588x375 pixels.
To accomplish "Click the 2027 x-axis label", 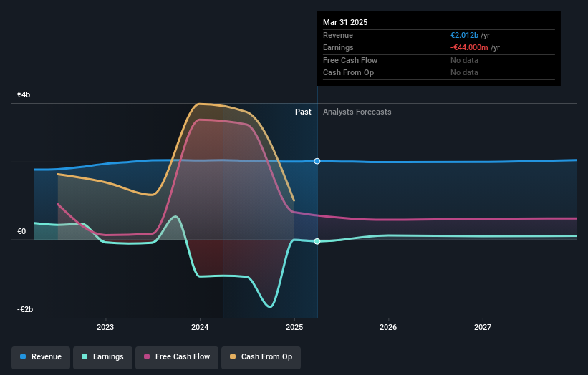I will pyautogui.click(x=483, y=327).
